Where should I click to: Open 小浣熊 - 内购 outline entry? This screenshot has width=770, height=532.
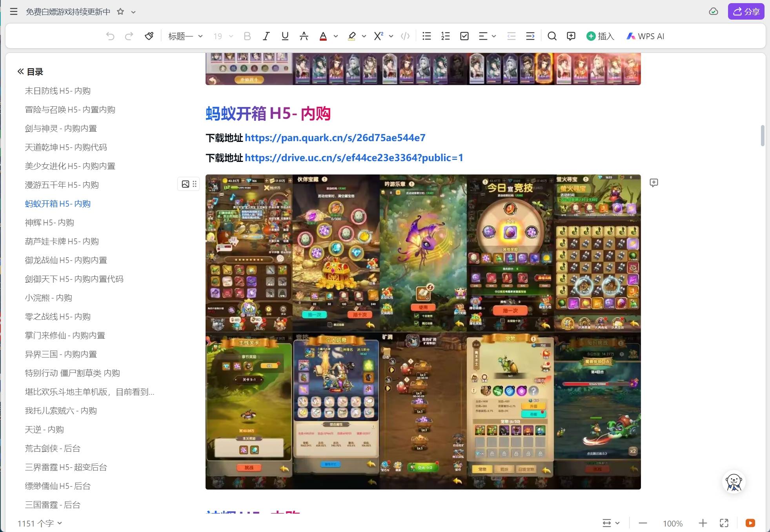(49, 298)
